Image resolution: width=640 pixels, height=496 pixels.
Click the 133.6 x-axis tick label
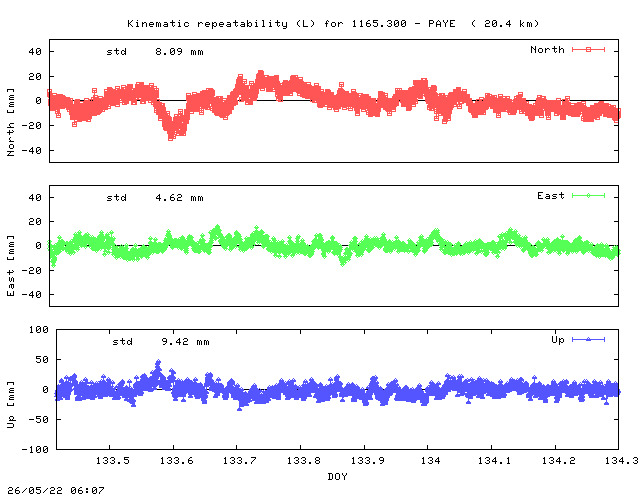pos(176,461)
